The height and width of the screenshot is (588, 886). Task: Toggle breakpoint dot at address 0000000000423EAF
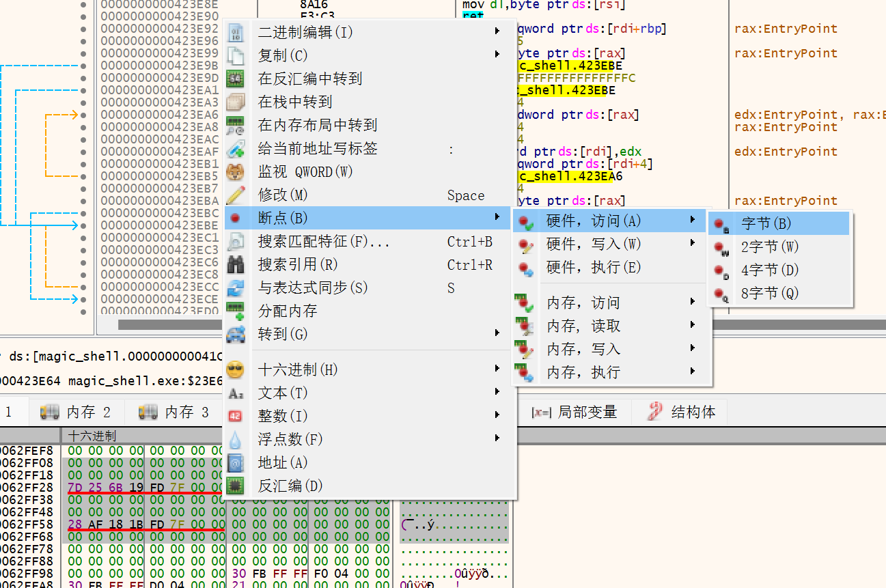(x=83, y=152)
